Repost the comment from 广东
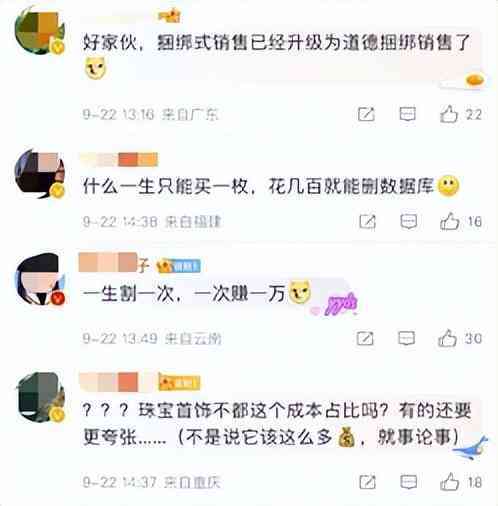The image size is (498, 506). click(366, 114)
